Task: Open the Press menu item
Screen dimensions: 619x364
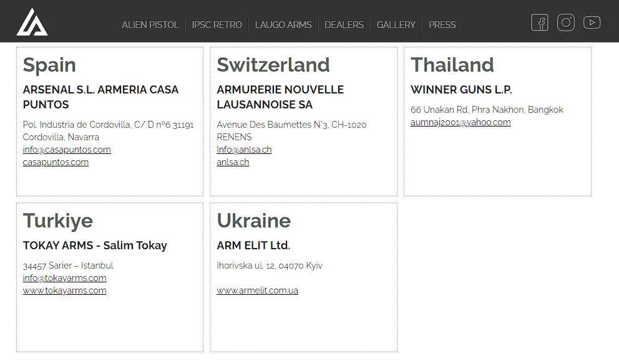Action: [442, 25]
